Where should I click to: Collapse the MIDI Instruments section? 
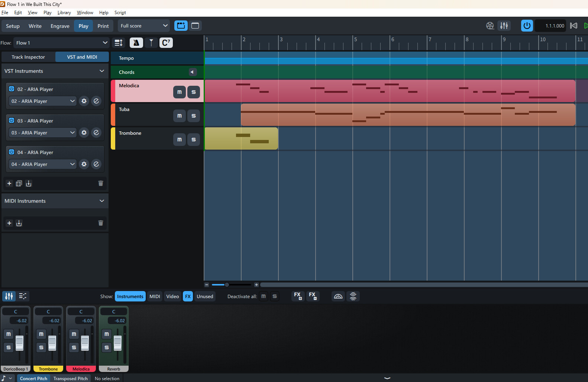pyautogui.click(x=102, y=201)
